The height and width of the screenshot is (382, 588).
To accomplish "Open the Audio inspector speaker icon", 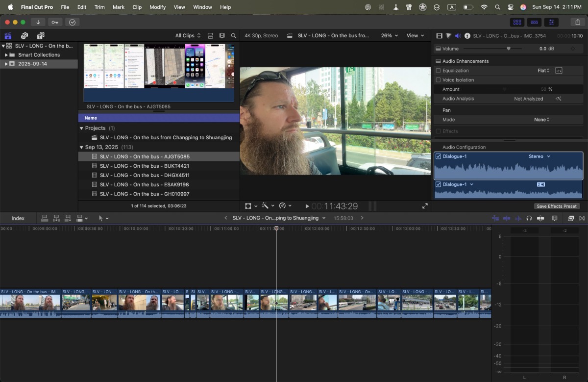I will [x=458, y=36].
